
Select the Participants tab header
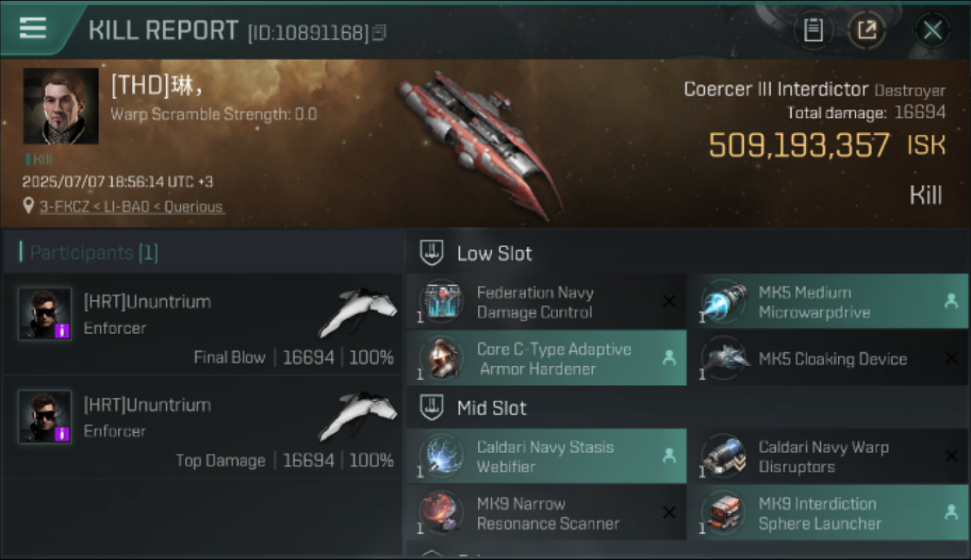pyautogui.click(x=89, y=252)
